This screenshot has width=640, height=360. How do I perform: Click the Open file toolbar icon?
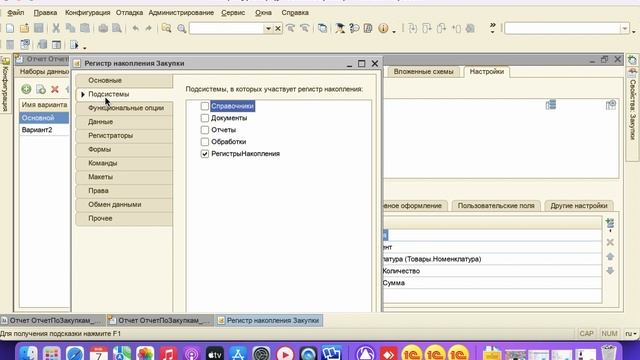[x=24, y=28]
